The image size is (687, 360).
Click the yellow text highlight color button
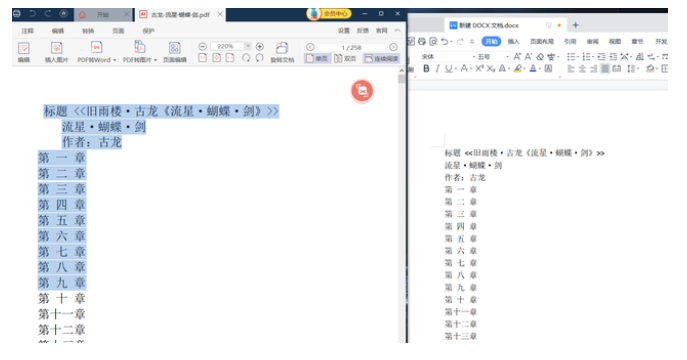click(518, 69)
